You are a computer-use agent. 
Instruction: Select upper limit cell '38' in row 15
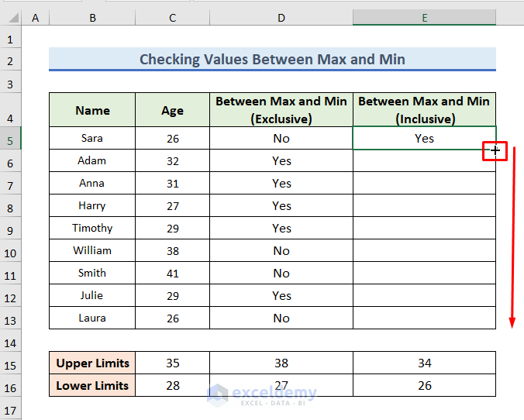coord(281,363)
